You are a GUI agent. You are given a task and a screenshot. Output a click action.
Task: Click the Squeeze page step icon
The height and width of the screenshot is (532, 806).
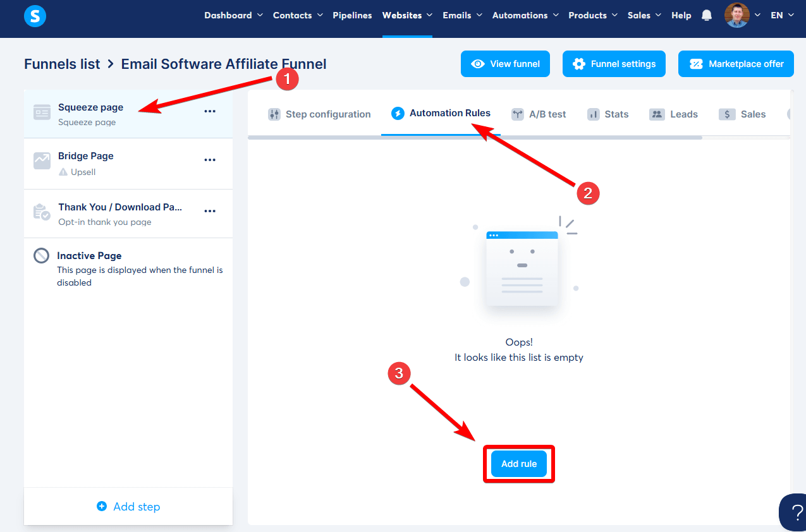pos(42,112)
